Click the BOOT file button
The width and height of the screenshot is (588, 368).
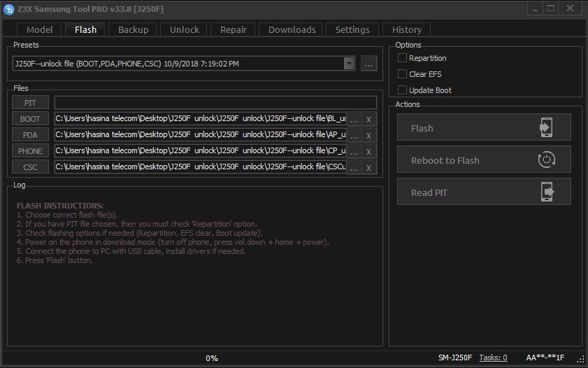point(30,119)
